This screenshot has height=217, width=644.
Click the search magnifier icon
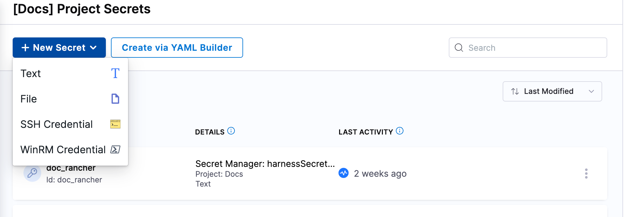pyautogui.click(x=459, y=48)
